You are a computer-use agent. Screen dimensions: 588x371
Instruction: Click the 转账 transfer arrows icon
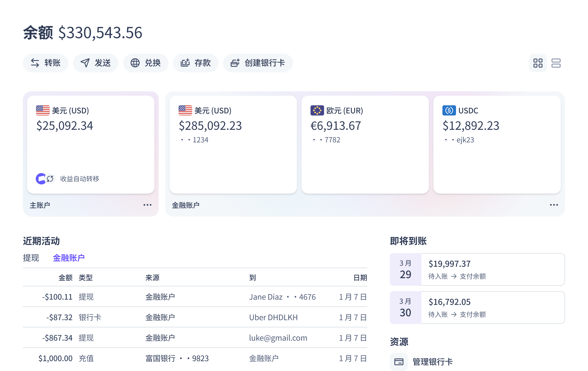pos(35,63)
